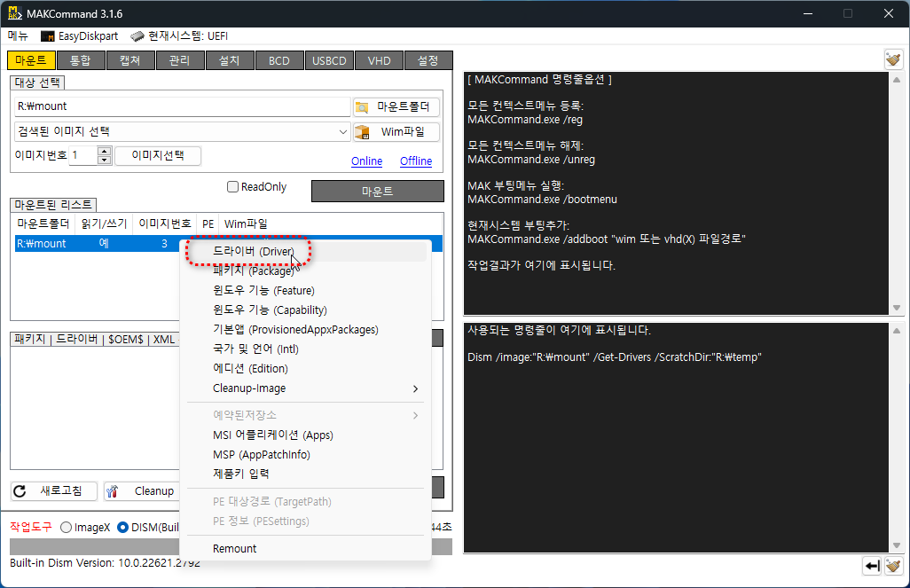The width and height of the screenshot is (910, 588).
Task: Choose MSP (AppPatchInfo) menu entry
Action: click(306, 454)
